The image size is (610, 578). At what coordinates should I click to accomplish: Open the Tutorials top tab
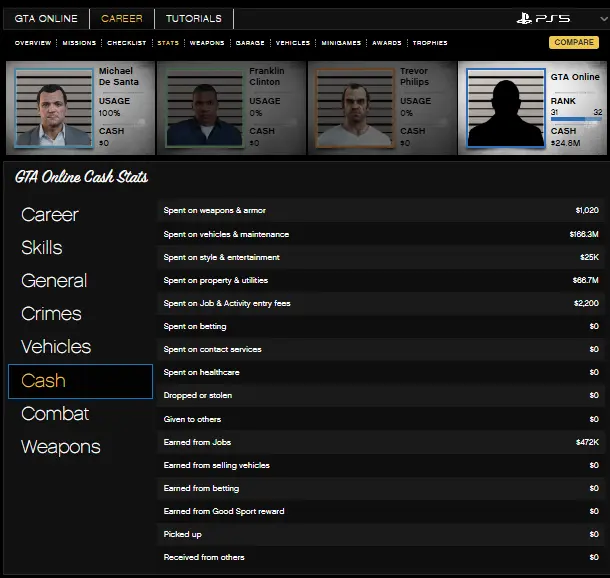194,19
